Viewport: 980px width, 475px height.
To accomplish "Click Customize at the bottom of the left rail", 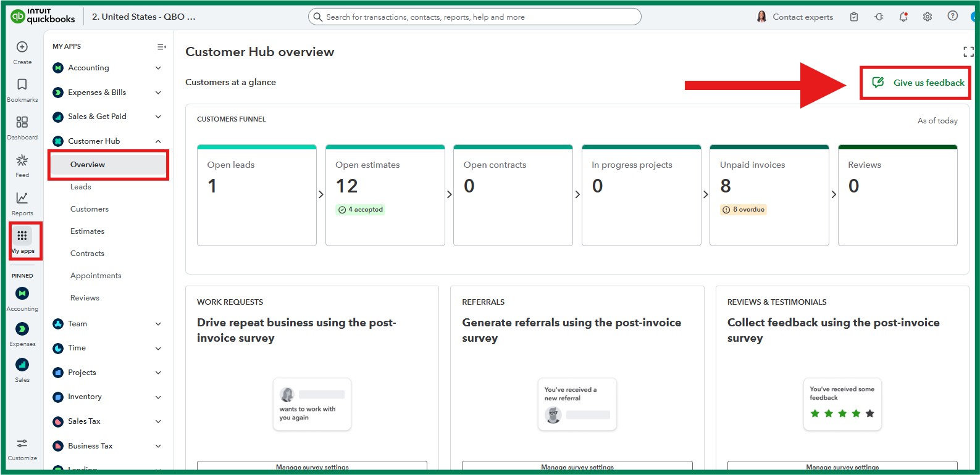I will coord(22,449).
